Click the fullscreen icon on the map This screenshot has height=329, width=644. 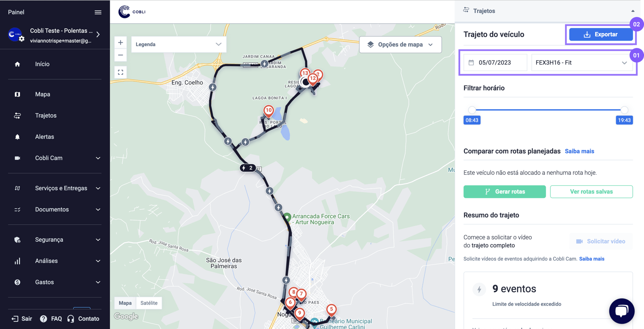(120, 72)
